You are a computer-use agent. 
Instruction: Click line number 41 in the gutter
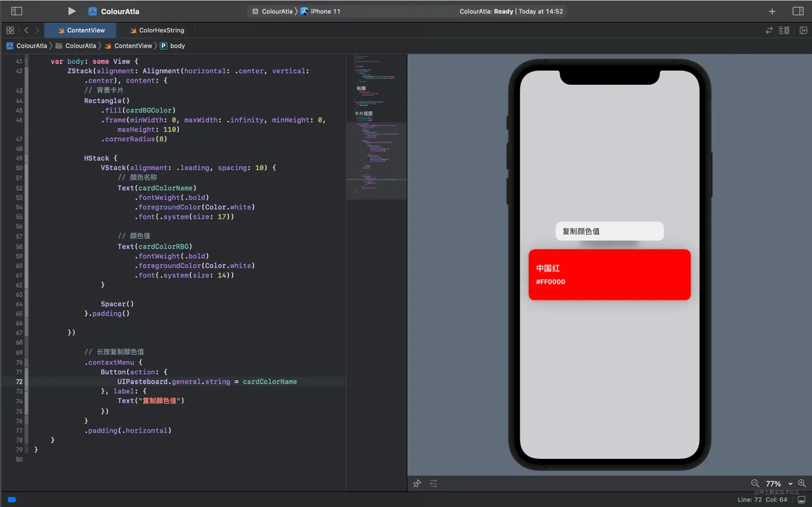coord(19,61)
